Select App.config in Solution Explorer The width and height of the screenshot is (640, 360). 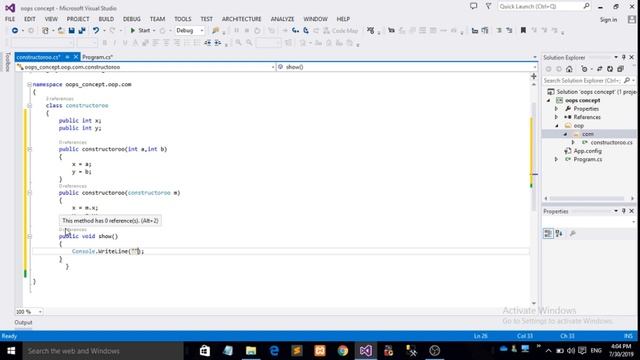click(x=587, y=151)
